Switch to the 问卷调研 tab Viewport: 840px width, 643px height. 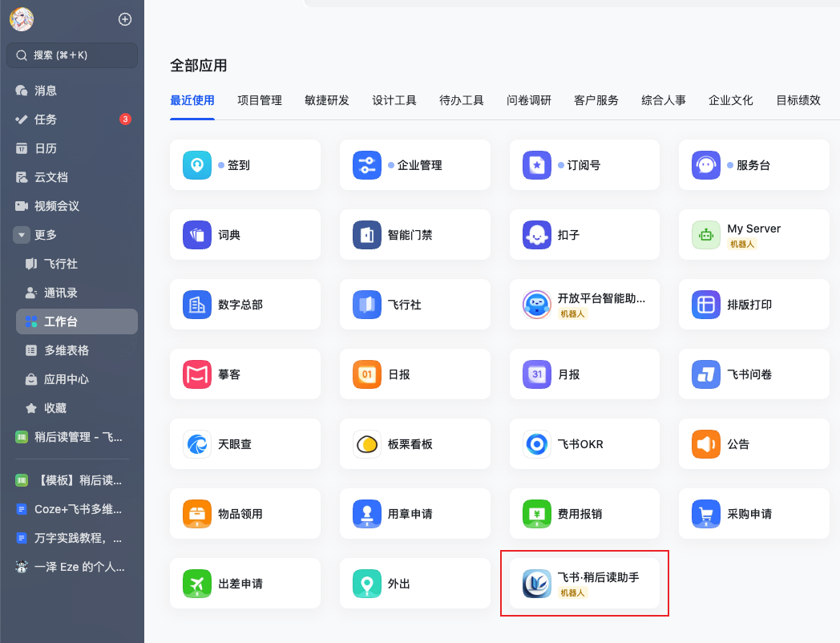pos(529,100)
